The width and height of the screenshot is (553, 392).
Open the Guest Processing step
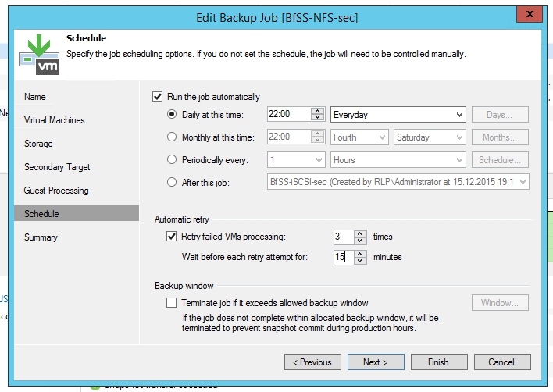point(56,191)
